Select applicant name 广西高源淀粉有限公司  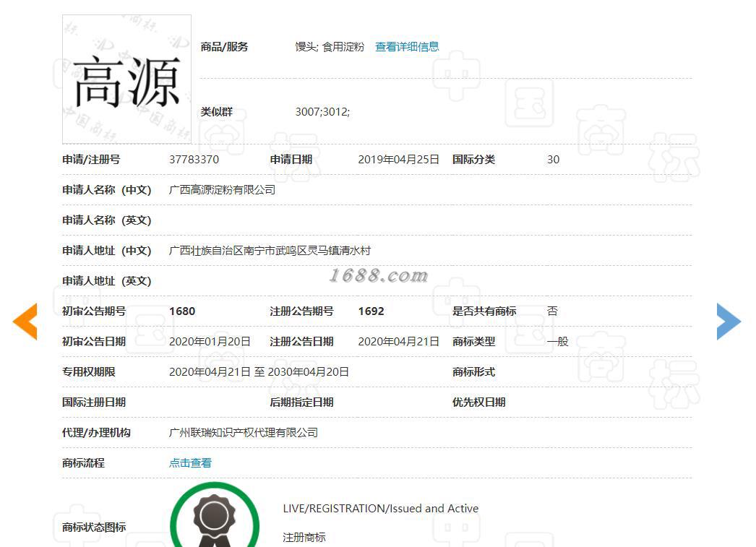[x=222, y=190]
